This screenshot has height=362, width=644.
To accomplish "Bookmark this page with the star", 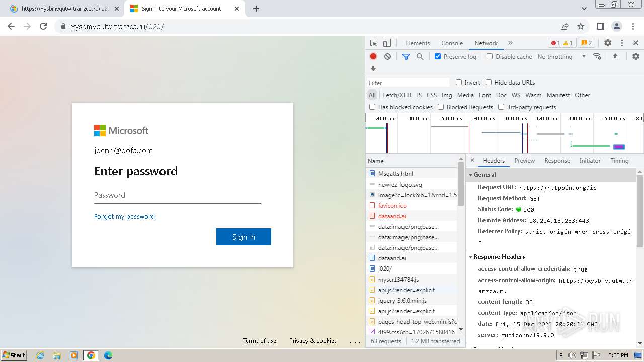I will 581,26.
